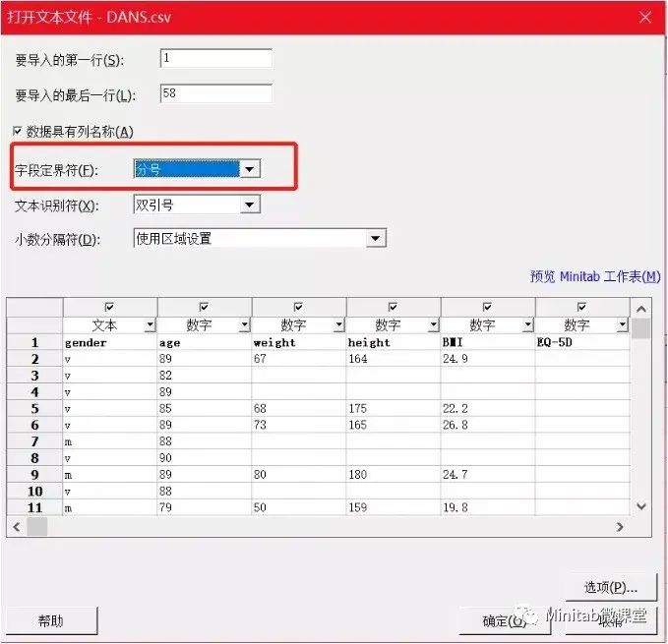Click the preview scroll down arrow
Viewport: 668px width, 644px height.
click(641, 506)
